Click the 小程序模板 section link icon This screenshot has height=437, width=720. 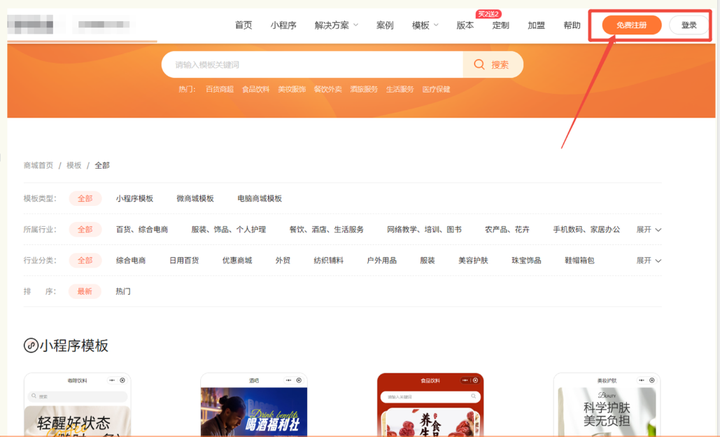tap(31, 346)
